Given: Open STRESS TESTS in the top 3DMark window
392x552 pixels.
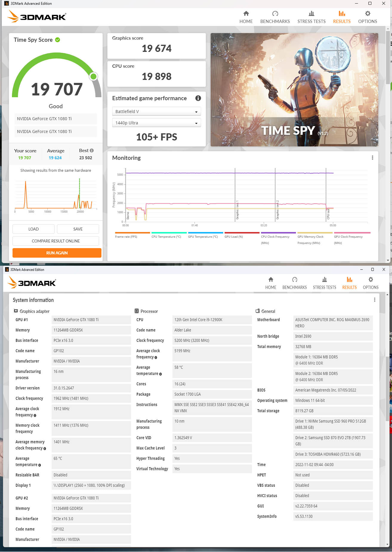Looking at the screenshot, I should pyautogui.click(x=311, y=17).
